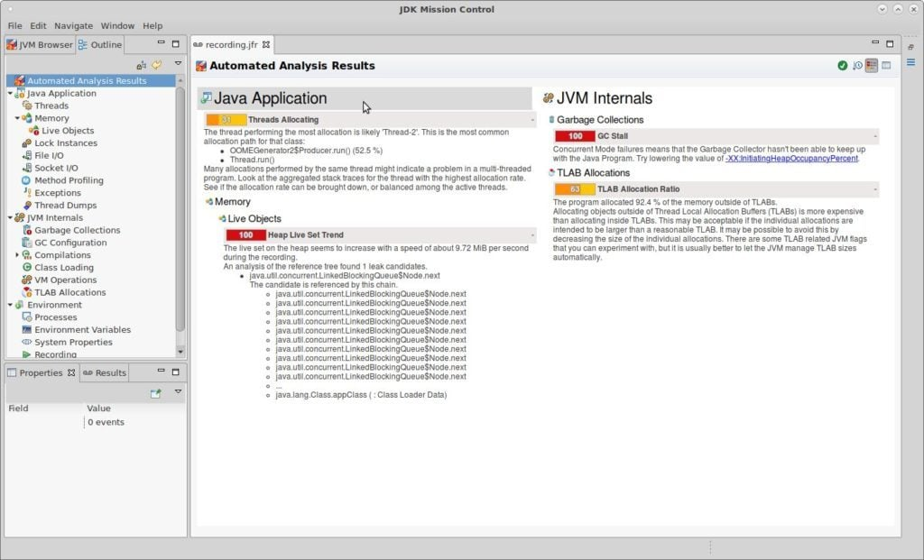The width and height of the screenshot is (924, 560).
Task: Collapse the TLAB Allocation Ratio result
Action: (875, 189)
